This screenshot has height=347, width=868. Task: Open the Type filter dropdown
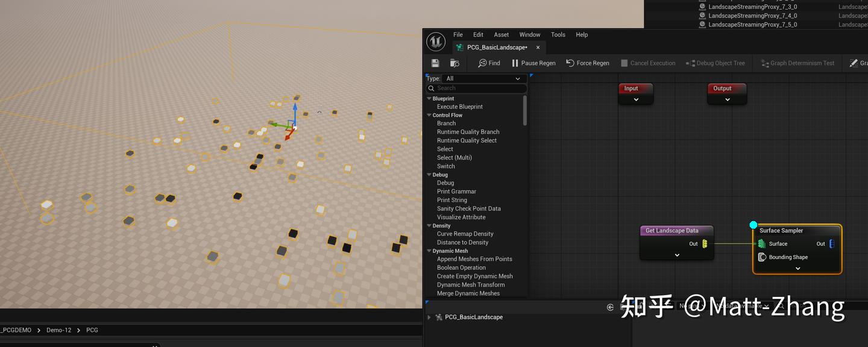483,78
